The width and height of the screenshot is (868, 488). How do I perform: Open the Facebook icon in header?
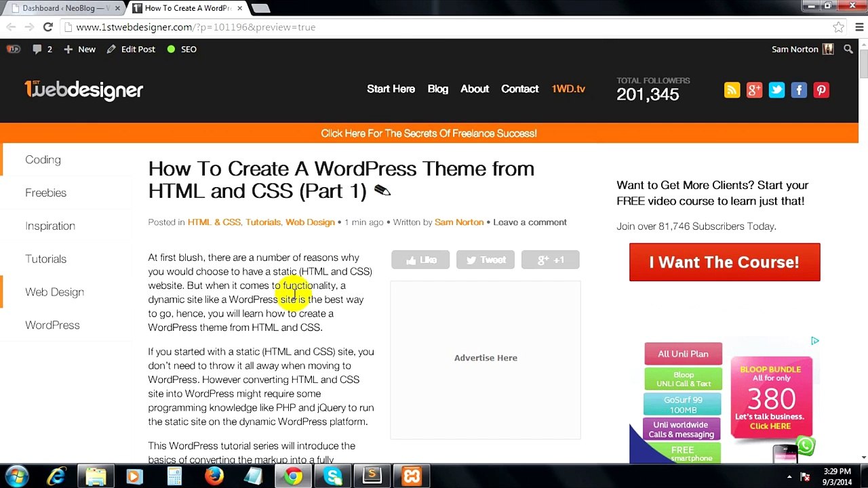[799, 90]
